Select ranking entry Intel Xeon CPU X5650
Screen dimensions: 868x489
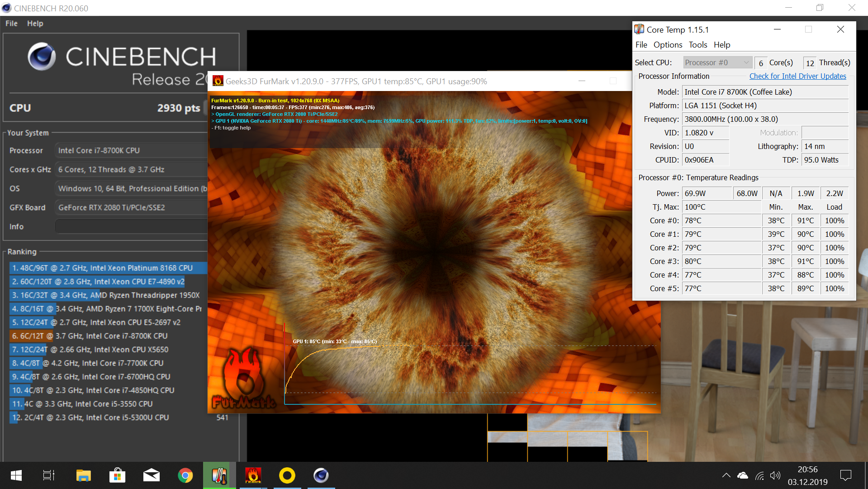108,350
